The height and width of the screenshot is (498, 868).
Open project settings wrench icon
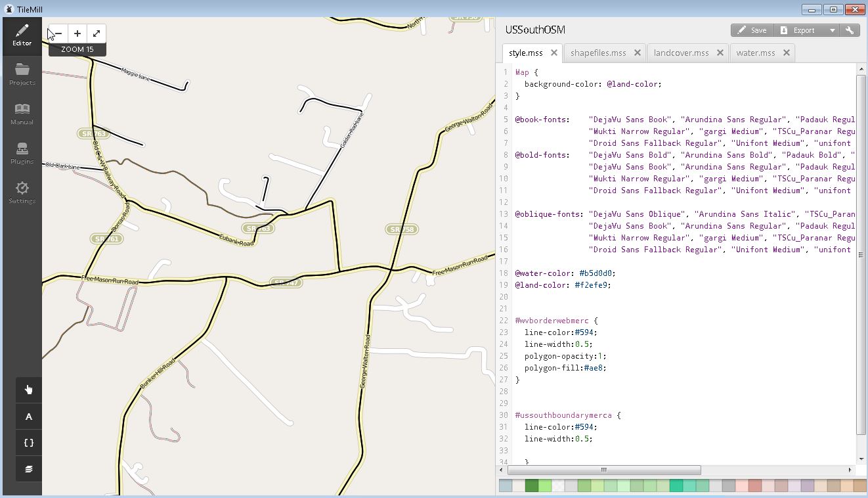pos(850,30)
